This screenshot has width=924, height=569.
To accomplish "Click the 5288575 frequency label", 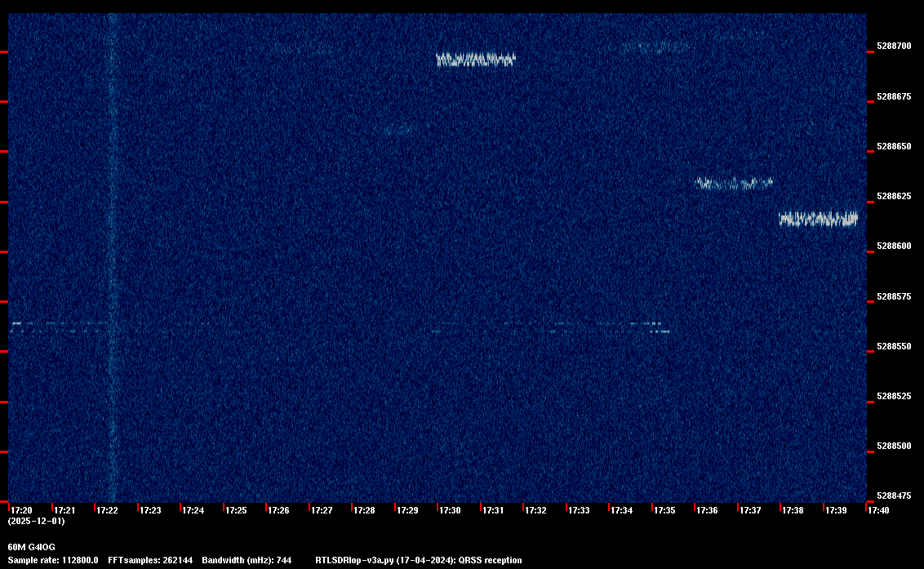I will [x=893, y=296].
